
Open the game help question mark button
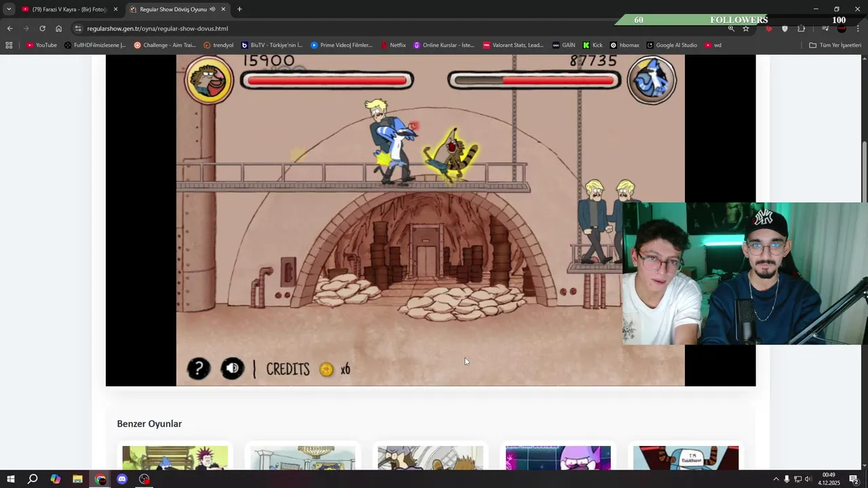click(x=199, y=369)
